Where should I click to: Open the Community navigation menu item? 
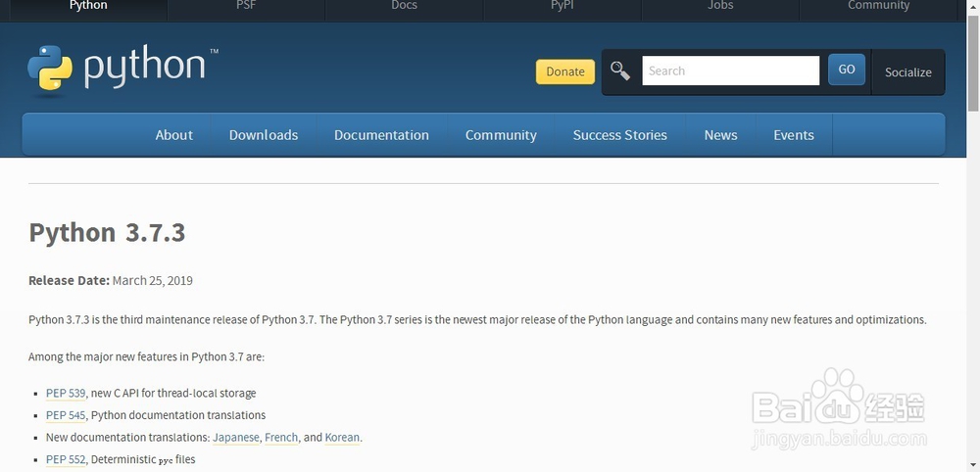501,135
